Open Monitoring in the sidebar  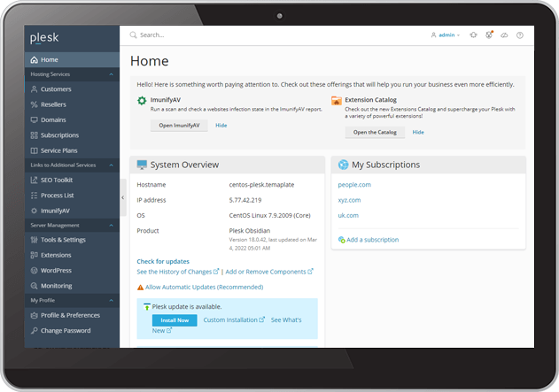56,286
